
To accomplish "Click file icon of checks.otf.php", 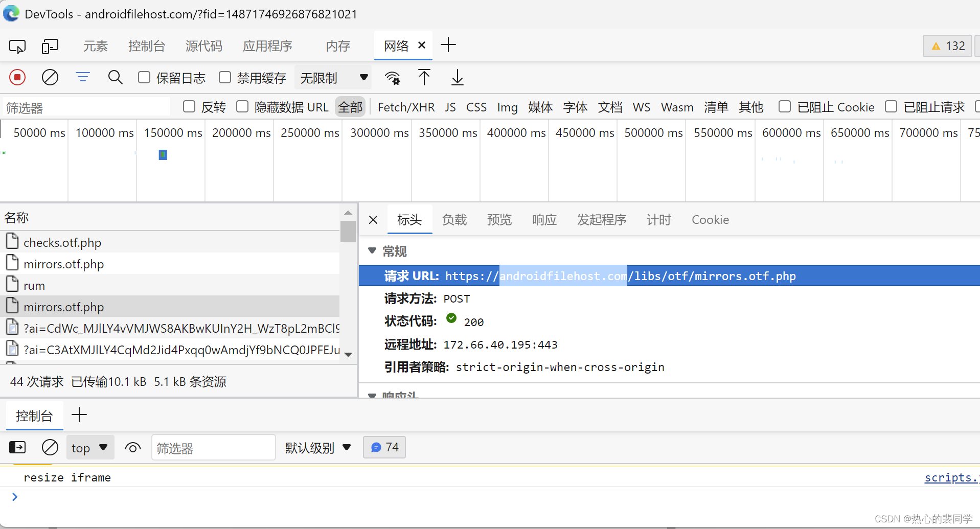I will coord(12,241).
